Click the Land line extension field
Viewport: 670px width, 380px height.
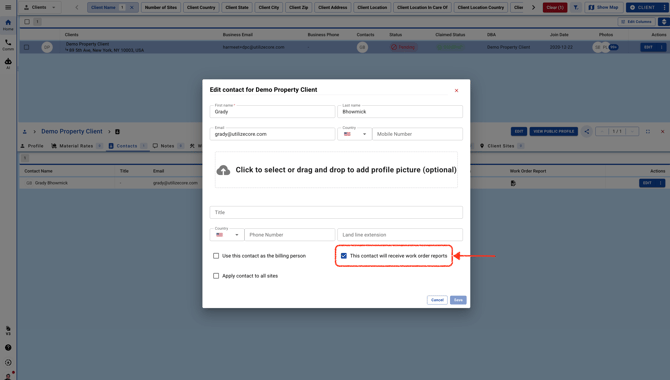click(x=400, y=235)
